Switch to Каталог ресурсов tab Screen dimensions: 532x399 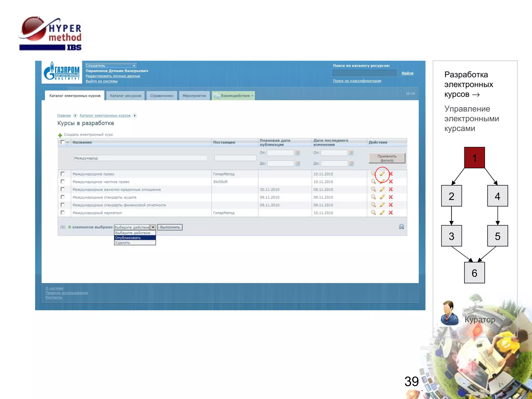point(125,96)
